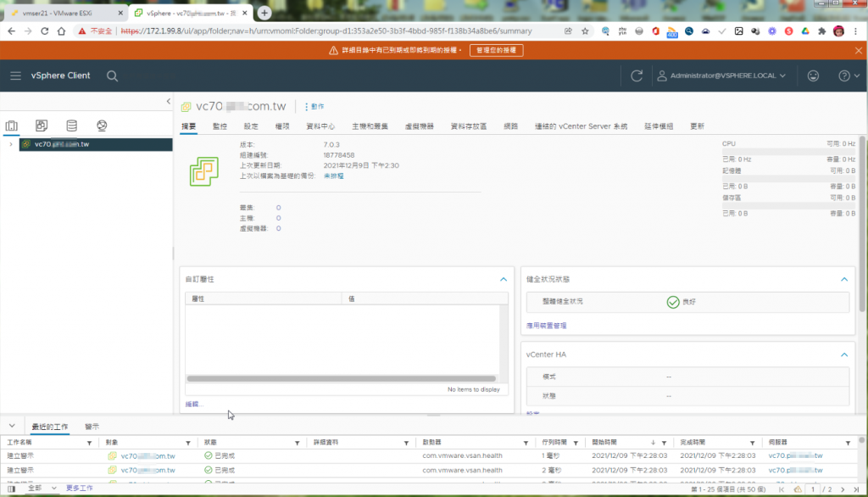Click the clusters count link 0

tap(278, 208)
